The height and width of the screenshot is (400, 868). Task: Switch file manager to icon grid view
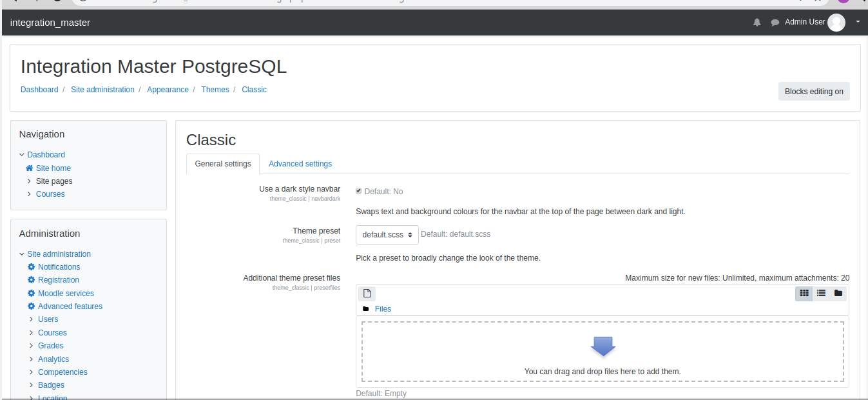pyautogui.click(x=804, y=294)
